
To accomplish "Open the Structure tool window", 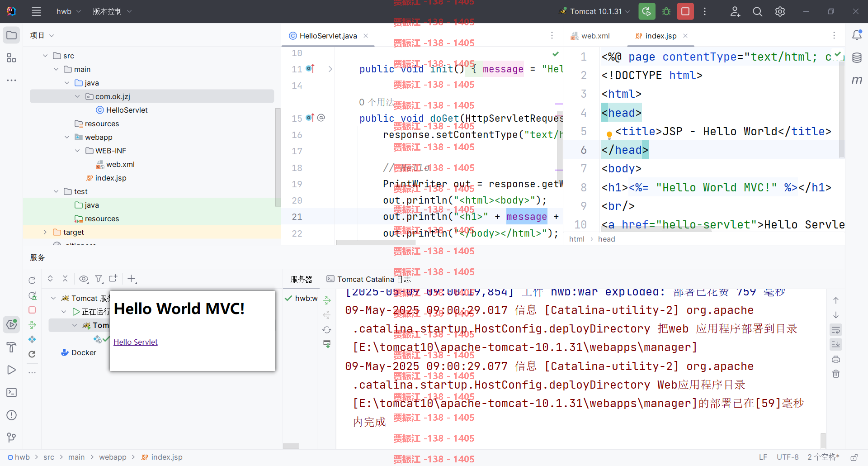I will pyautogui.click(x=11, y=58).
